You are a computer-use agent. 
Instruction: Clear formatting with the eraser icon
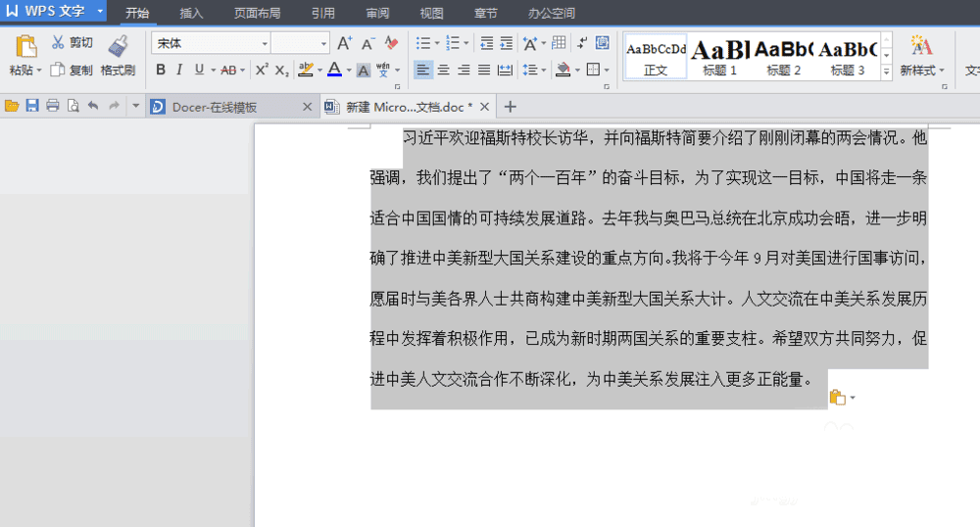[391, 42]
